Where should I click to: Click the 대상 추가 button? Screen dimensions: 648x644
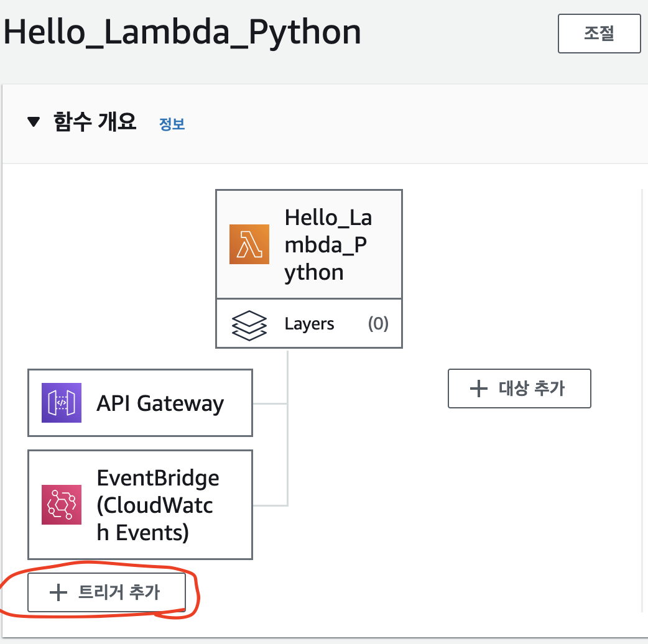[x=519, y=389]
